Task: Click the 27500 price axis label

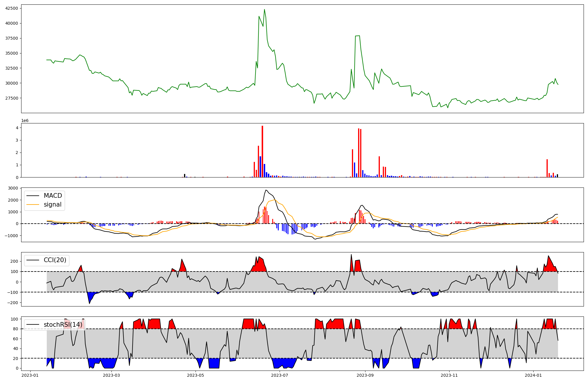Action: (x=11, y=98)
